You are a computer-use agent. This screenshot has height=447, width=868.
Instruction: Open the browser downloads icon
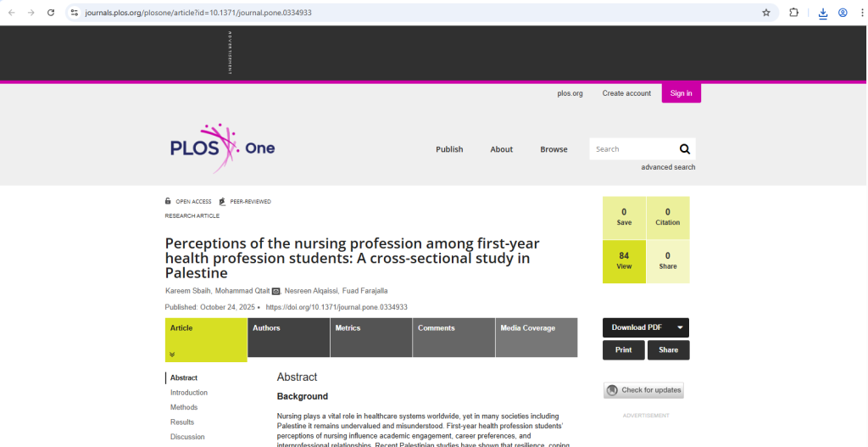822,13
